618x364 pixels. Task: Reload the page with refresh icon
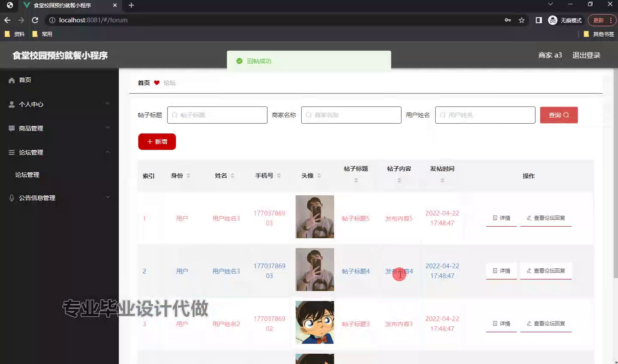click(35, 20)
